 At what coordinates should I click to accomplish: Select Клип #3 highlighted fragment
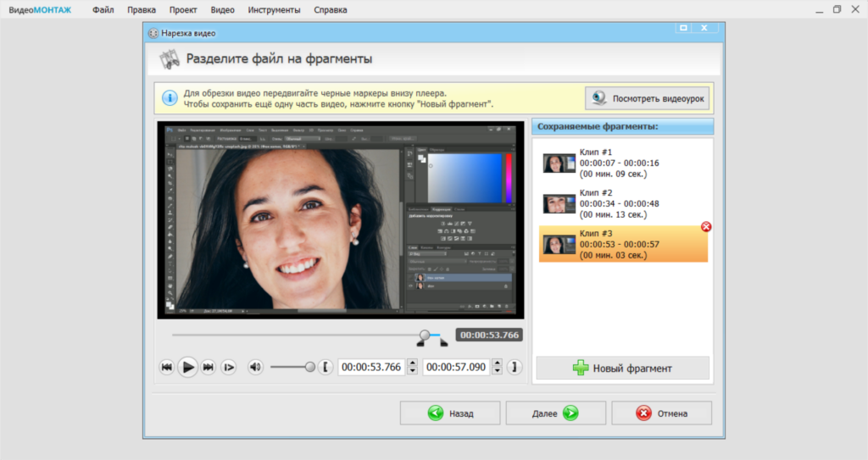[x=623, y=244]
